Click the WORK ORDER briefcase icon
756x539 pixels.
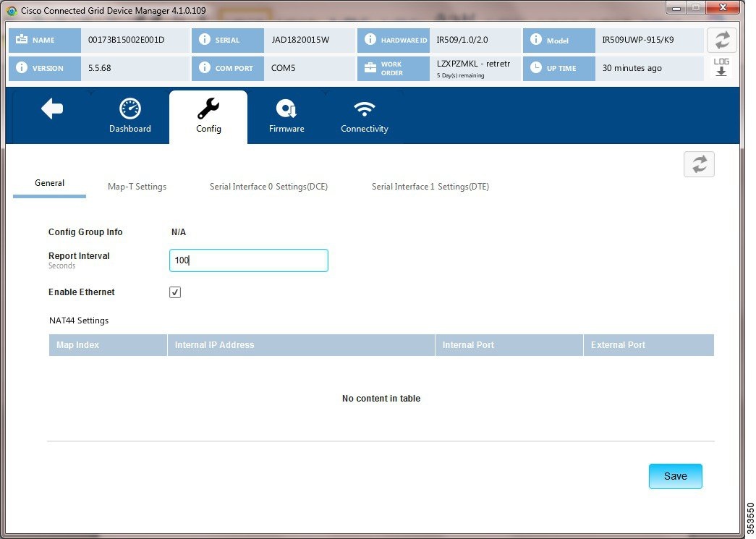click(x=370, y=67)
